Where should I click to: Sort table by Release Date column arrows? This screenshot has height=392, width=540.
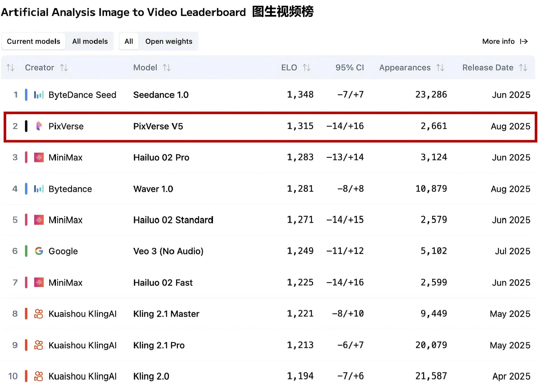coord(523,67)
